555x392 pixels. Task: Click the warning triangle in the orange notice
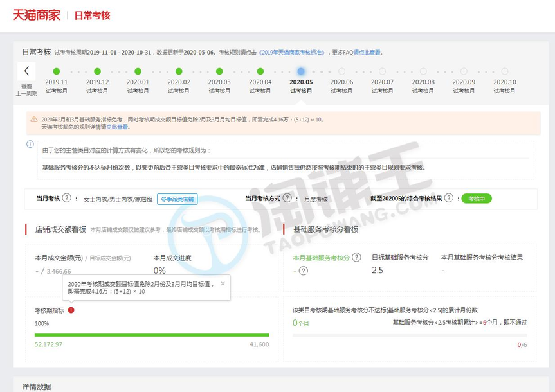(x=34, y=120)
